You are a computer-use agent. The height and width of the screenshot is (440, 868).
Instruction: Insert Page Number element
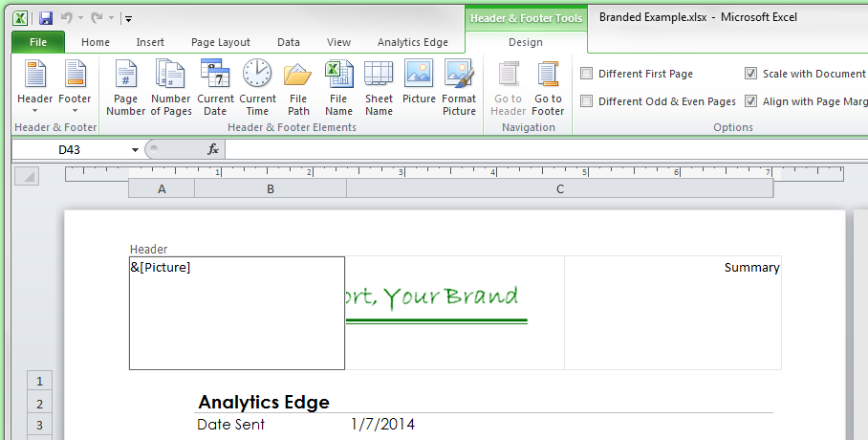tap(125, 87)
